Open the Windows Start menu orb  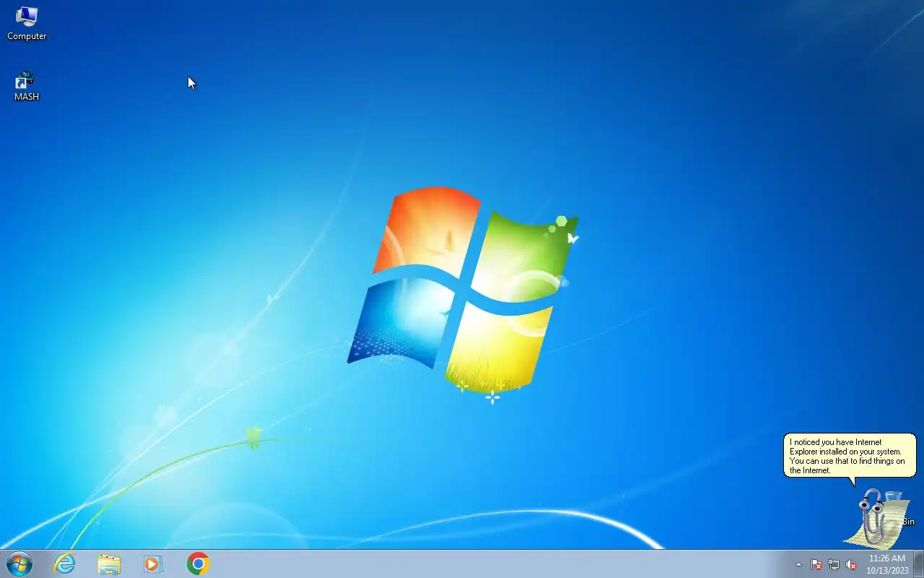[19, 564]
